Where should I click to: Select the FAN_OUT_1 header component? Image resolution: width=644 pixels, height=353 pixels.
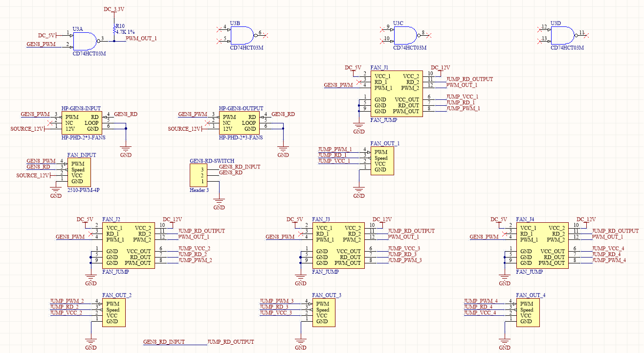[x=382, y=161]
